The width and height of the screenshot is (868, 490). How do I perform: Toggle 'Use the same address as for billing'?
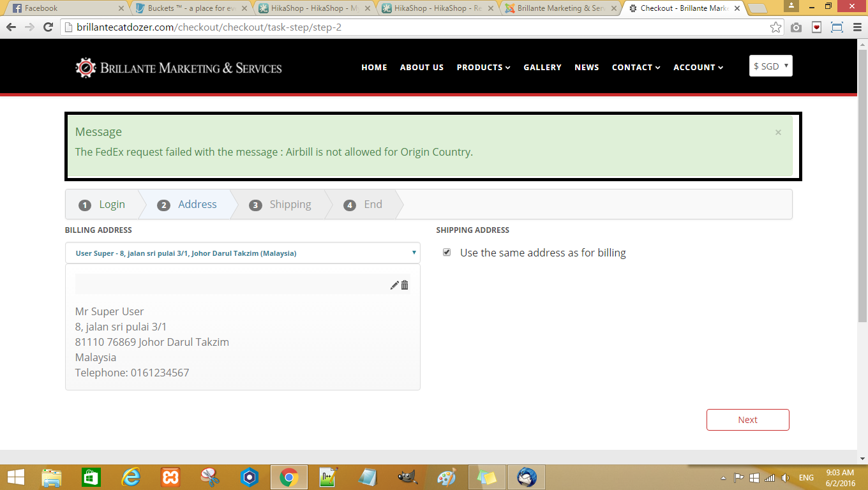pos(447,253)
